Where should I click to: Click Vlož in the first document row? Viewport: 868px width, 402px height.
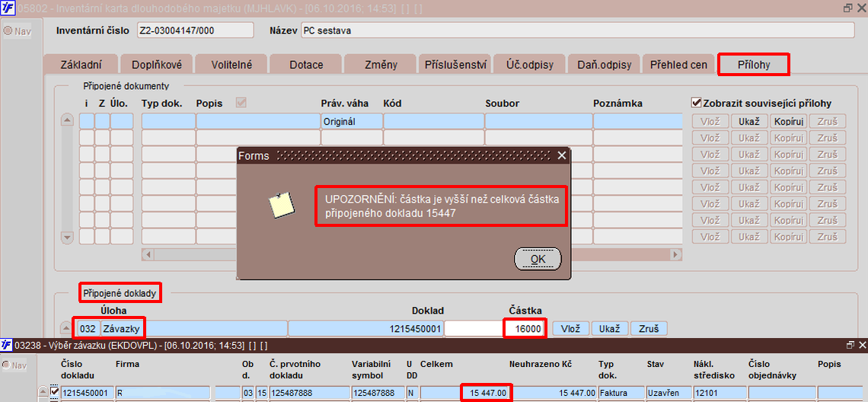[710, 121]
